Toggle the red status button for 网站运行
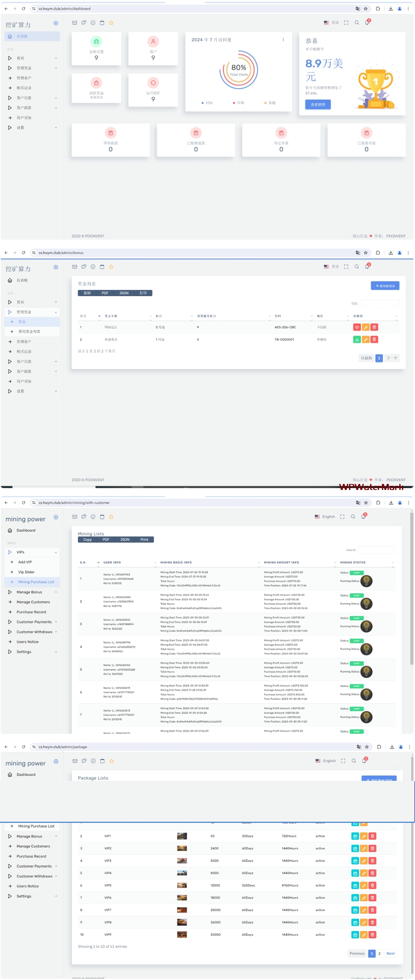 pyautogui.click(x=357, y=328)
